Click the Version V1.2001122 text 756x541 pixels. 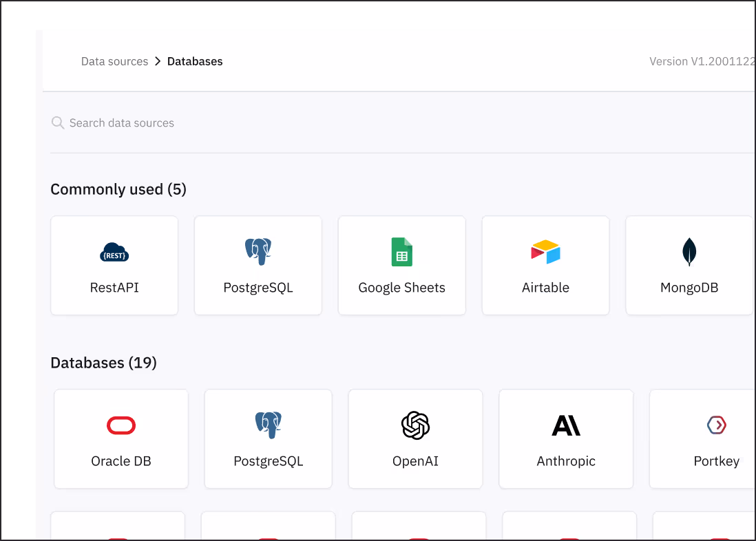point(702,61)
